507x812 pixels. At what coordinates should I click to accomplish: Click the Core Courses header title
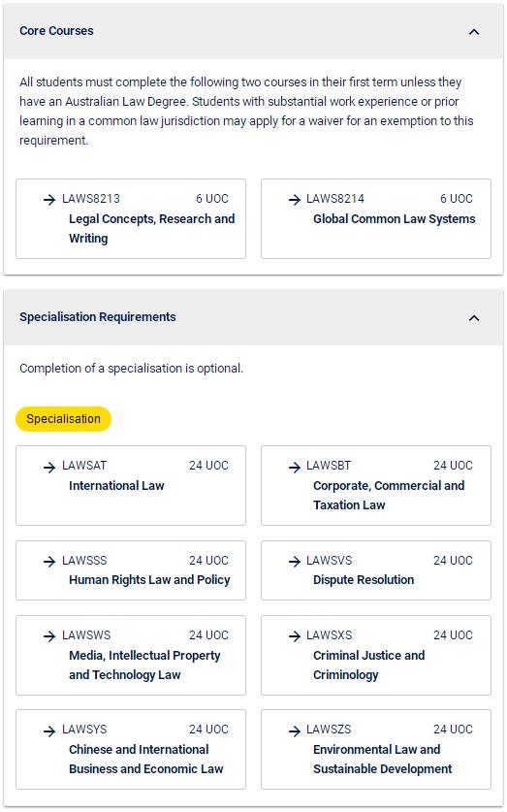coord(56,31)
